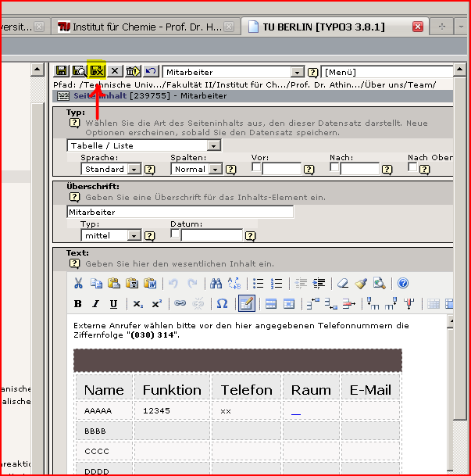Click the save and close document icon
This screenshot has width=471, height=476.
point(97,71)
